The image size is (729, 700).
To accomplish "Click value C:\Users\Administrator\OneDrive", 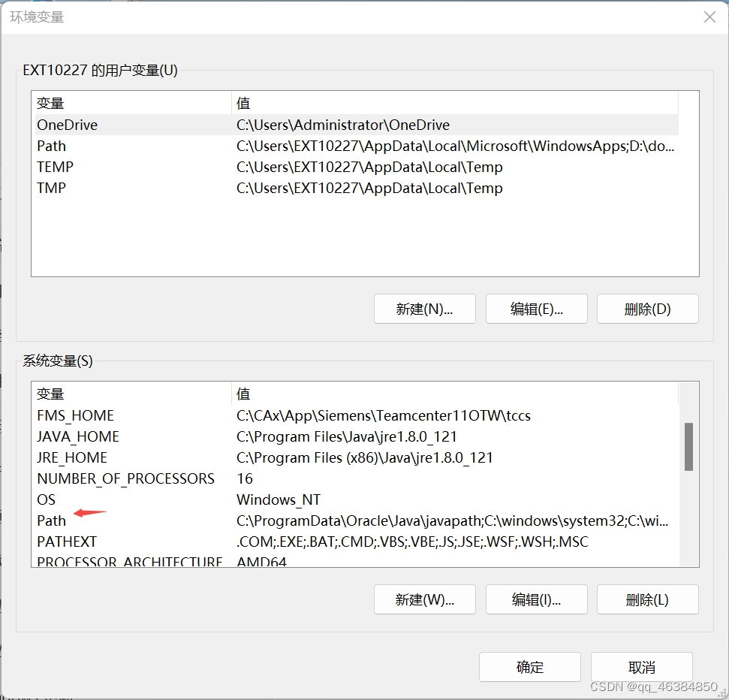I will coord(343,125).
